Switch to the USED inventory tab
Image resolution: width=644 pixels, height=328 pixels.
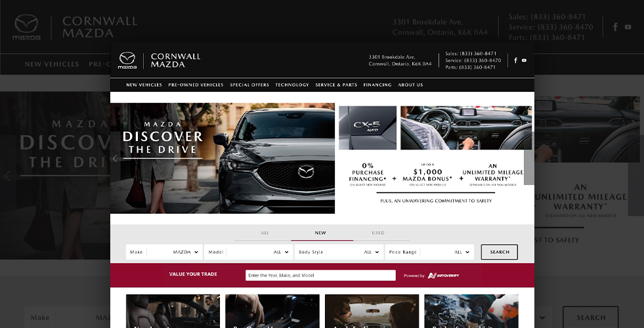point(378,233)
